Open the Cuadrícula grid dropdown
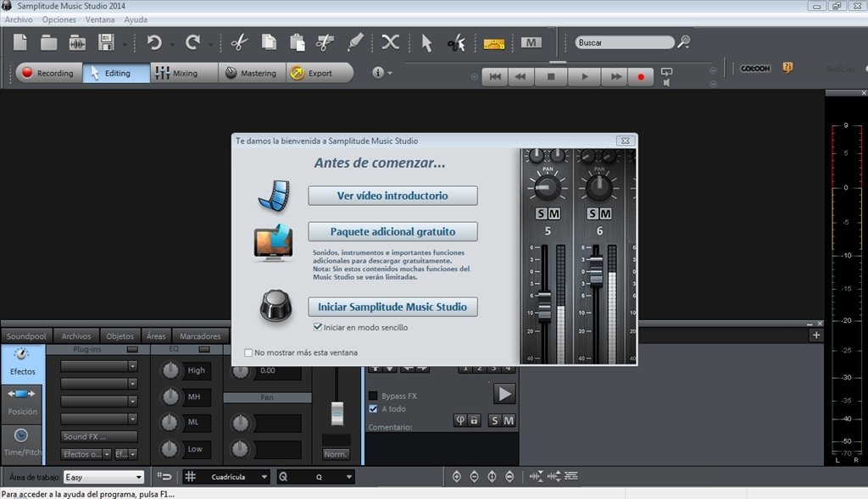Screen dimensions: 868x499 264,477
